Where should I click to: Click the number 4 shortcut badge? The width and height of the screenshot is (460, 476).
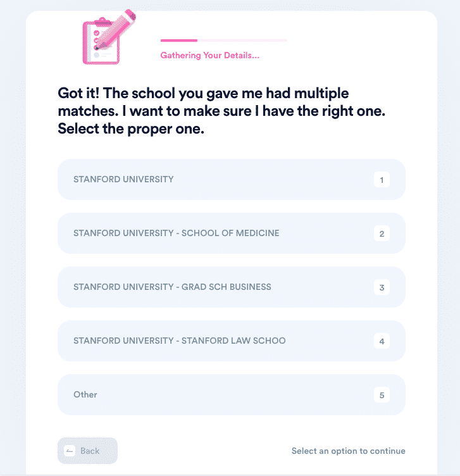(x=382, y=341)
